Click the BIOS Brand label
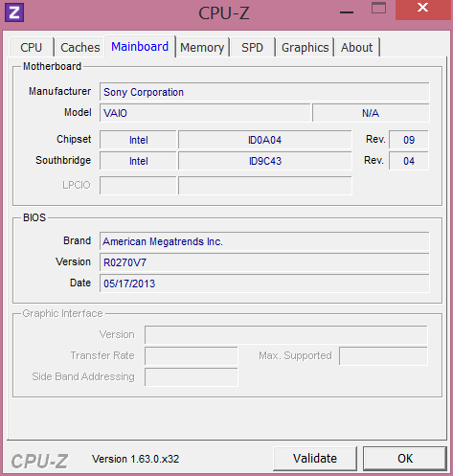Viewport: 453px width, 476px height. point(77,240)
